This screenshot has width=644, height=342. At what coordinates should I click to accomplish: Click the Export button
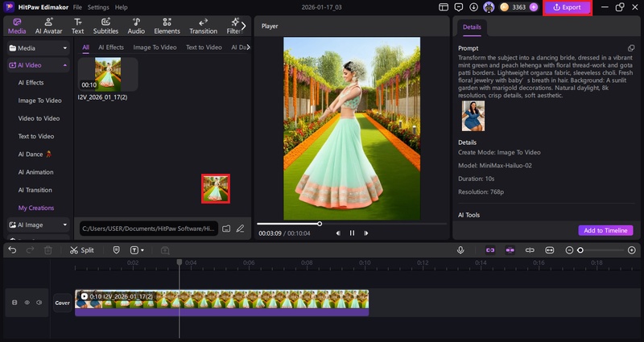click(x=568, y=7)
